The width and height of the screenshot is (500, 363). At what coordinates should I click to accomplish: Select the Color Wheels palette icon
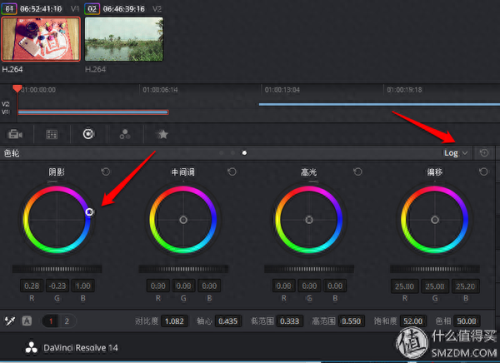click(89, 134)
